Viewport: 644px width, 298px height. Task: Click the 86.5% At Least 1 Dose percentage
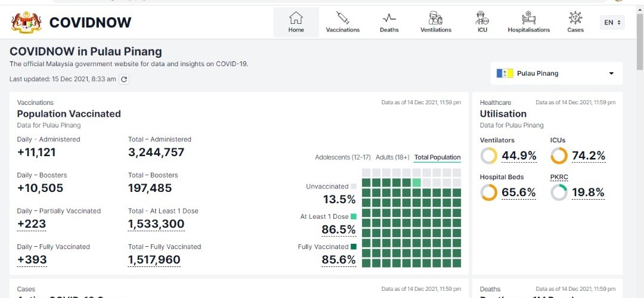pyautogui.click(x=339, y=229)
